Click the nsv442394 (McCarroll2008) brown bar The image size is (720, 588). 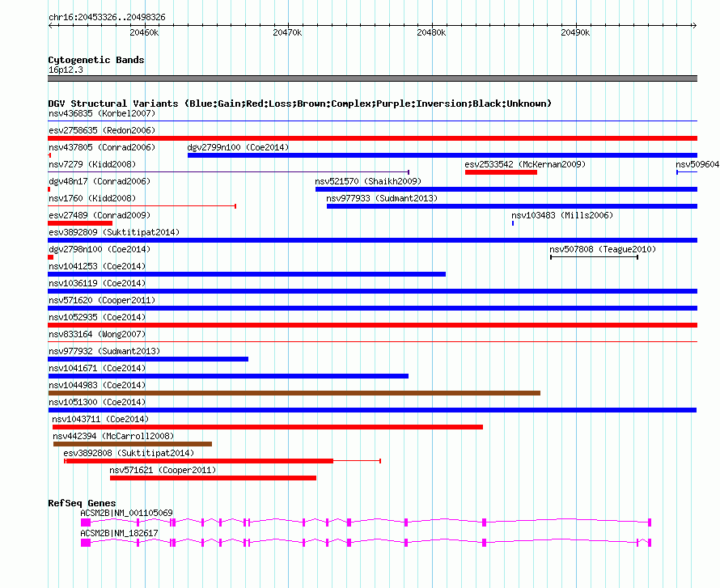(133, 444)
